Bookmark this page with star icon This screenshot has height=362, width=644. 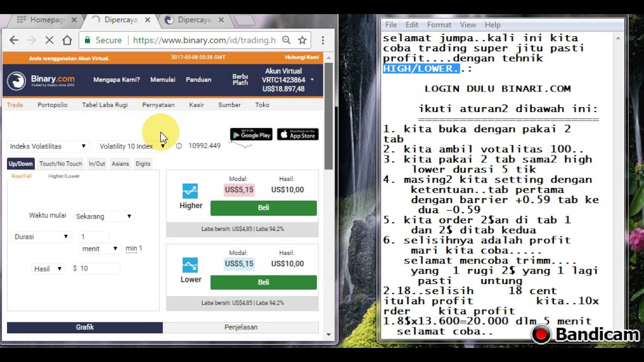pyautogui.click(x=302, y=40)
